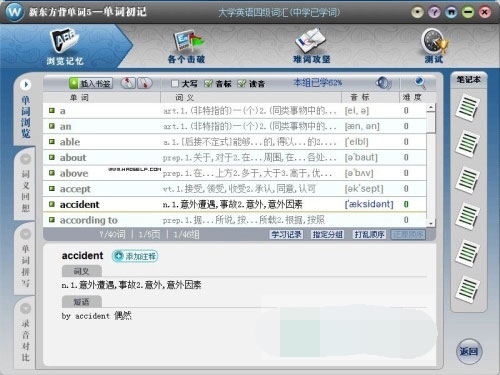500x375 pixels.
Task: Click the blue home title-bar button
Action: pyautogui.click(x=451, y=13)
